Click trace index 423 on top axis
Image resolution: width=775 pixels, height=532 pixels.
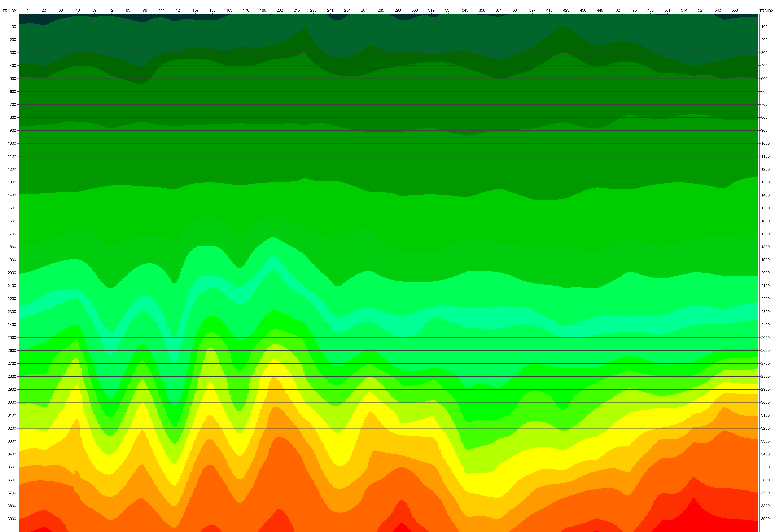tap(566, 10)
